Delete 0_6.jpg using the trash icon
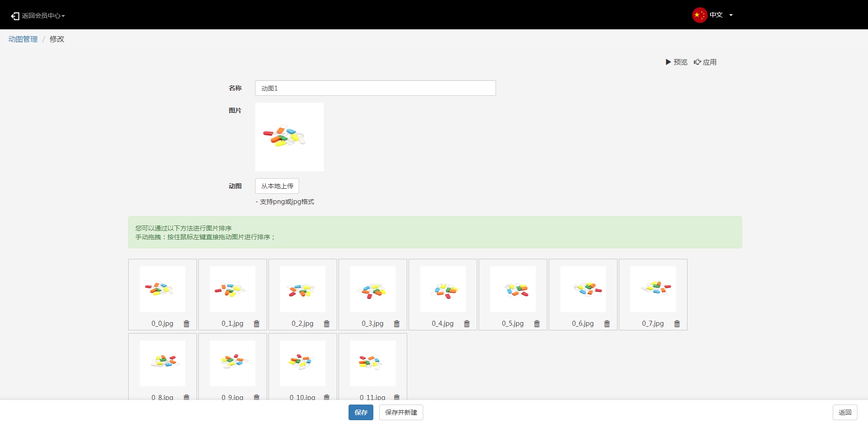Screen dimensions: 868x422 607,324
